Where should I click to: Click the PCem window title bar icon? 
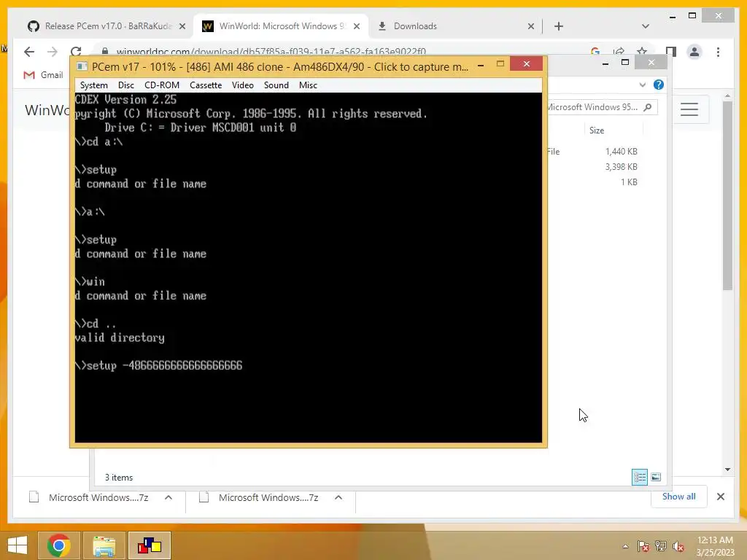click(x=82, y=66)
